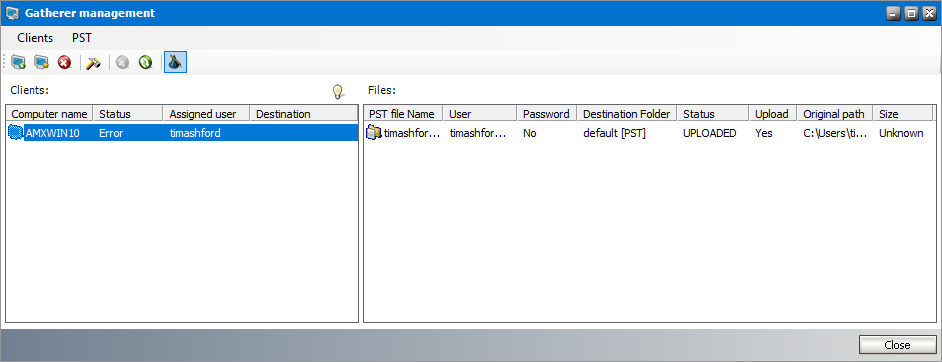Click the grayed-out cancel icon

tap(123, 62)
